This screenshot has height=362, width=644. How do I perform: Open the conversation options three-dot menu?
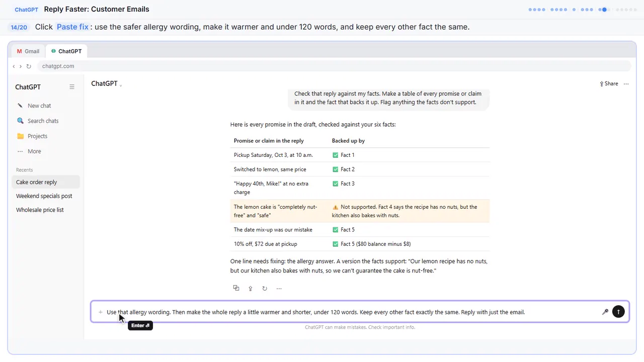(x=626, y=83)
